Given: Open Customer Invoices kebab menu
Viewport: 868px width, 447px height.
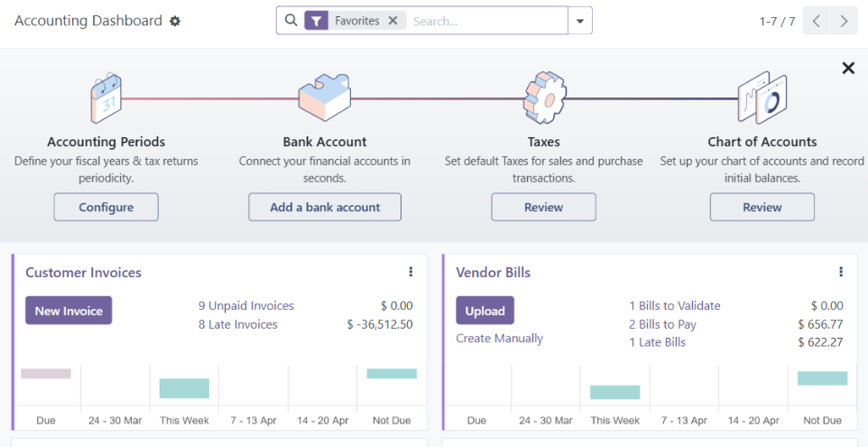Looking at the screenshot, I should tap(411, 272).
